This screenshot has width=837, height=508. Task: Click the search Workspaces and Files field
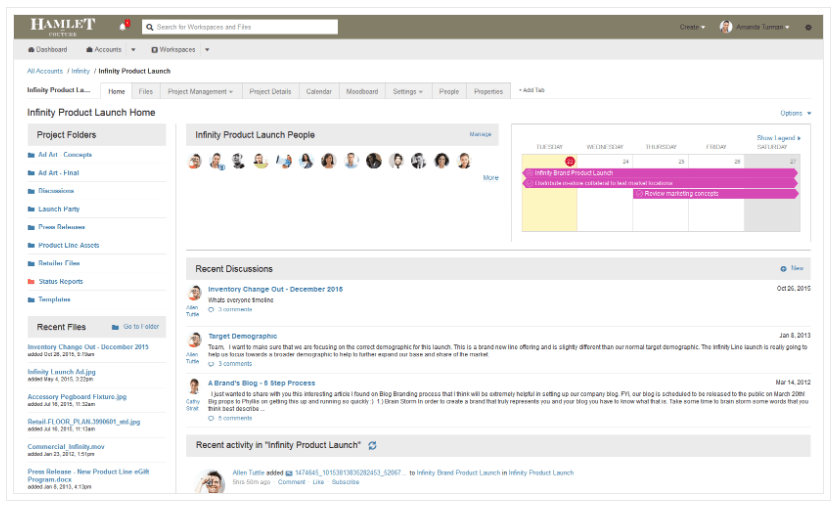coord(240,27)
